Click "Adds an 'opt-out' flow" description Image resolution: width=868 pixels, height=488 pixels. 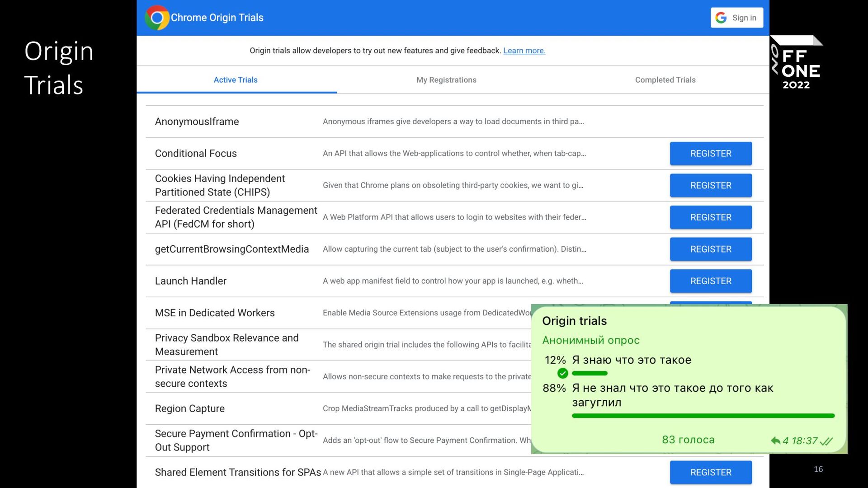click(x=427, y=440)
